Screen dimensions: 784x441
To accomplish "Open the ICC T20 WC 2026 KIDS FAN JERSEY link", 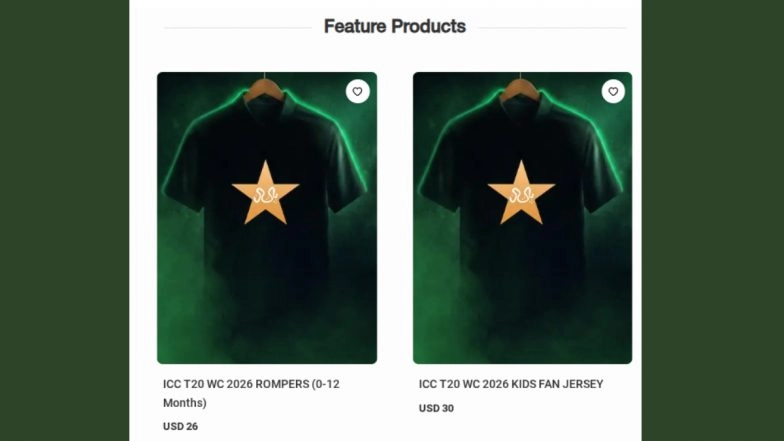I will coord(511,384).
